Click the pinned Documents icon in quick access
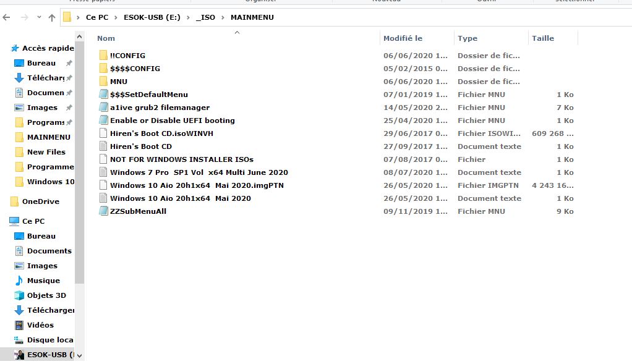This screenshot has width=632, height=364. (x=19, y=93)
